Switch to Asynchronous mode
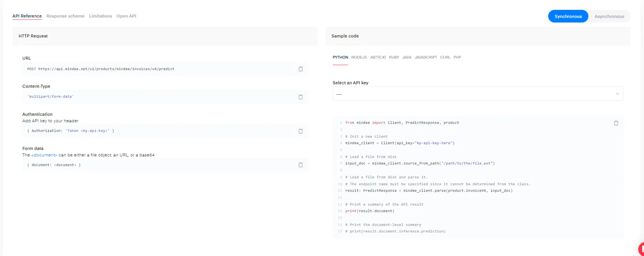The height and width of the screenshot is (256, 644). 609,17
